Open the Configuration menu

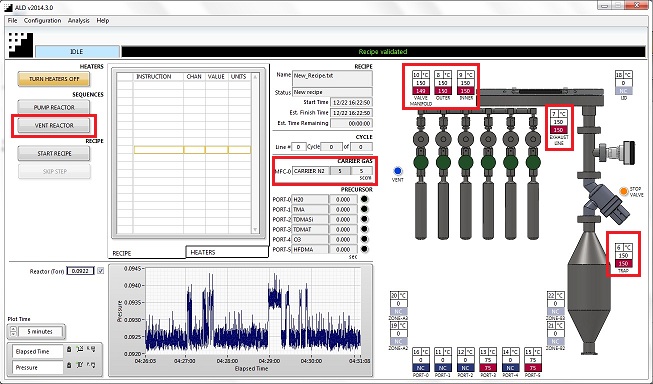pos(42,20)
